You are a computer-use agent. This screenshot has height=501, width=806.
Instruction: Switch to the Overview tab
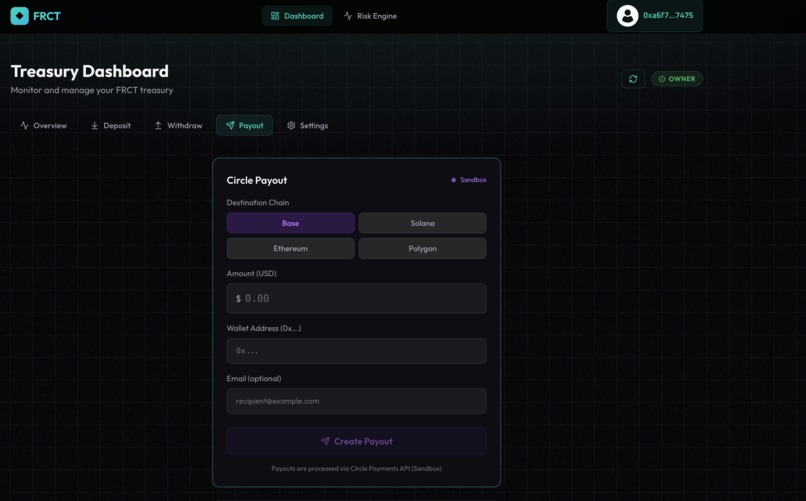(x=43, y=125)
